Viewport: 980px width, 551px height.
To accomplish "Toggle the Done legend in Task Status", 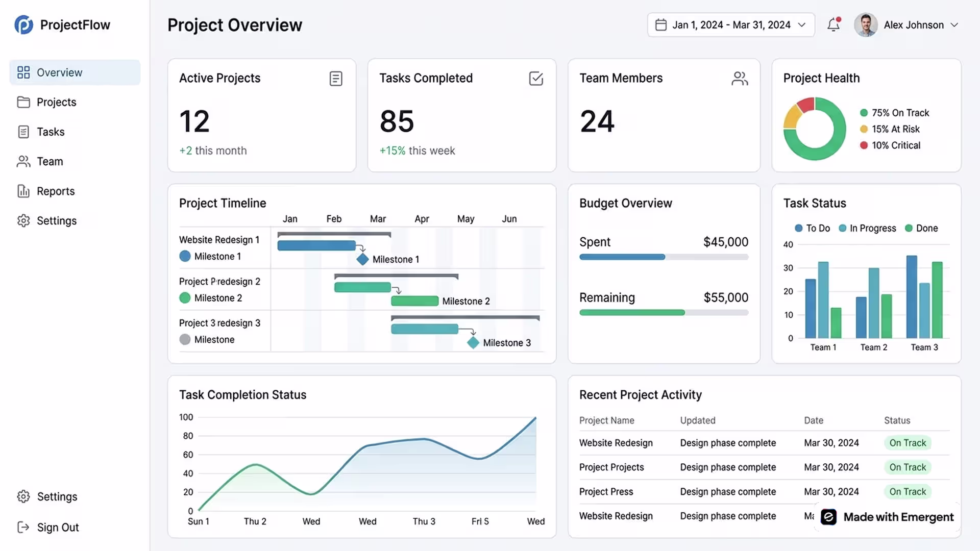I will pyautogui.click(x=921, y=228).
